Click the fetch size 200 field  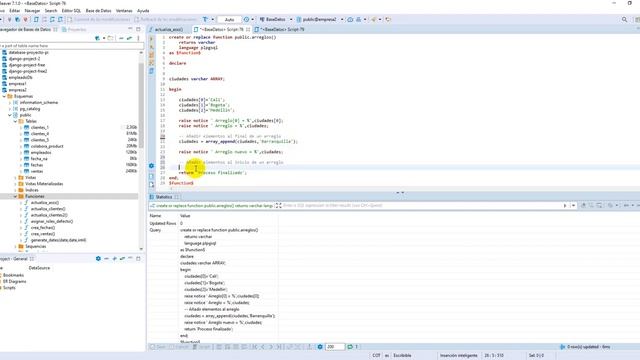(335, 347)
